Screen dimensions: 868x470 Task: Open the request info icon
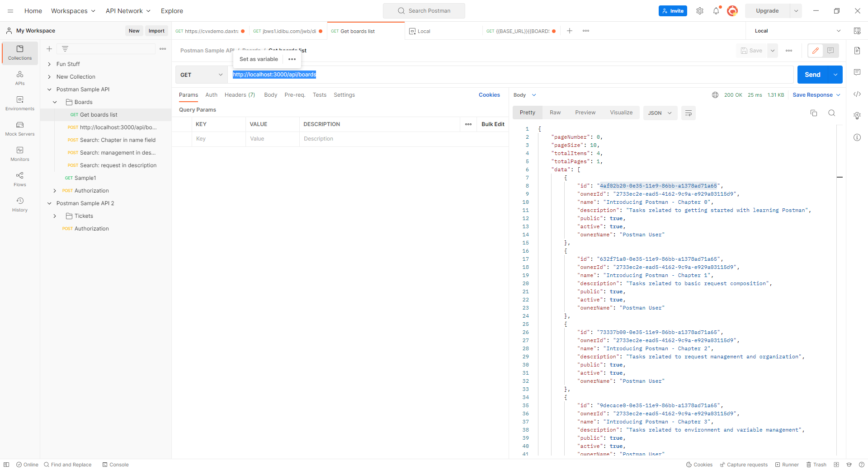[857, 137]
